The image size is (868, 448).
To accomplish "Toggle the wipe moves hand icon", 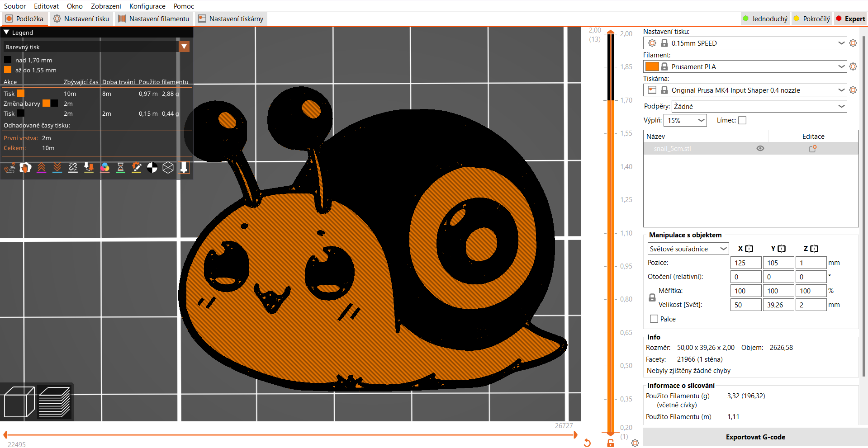I will pos(25,168).
